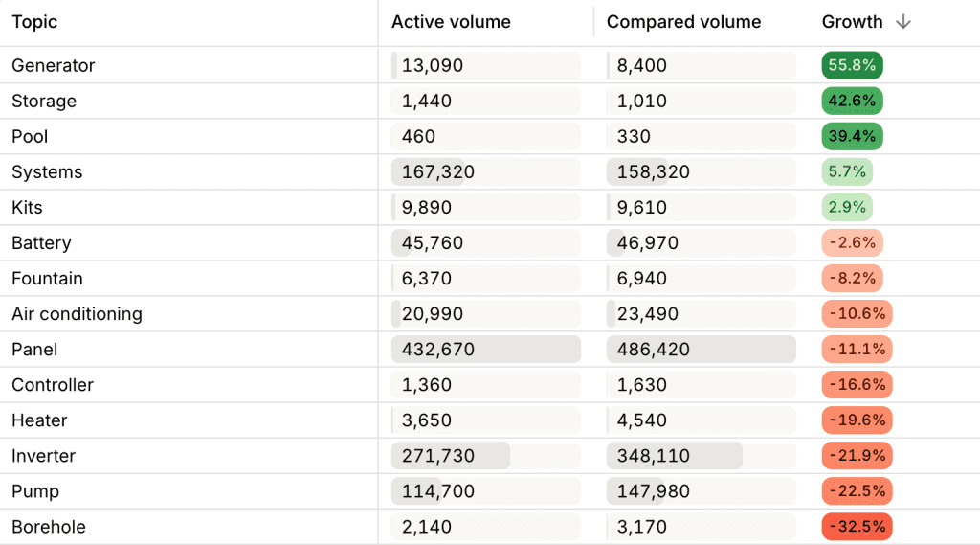Sort by the Growth column header
This screenshot has width=980, height=545.
coord(852,22)
